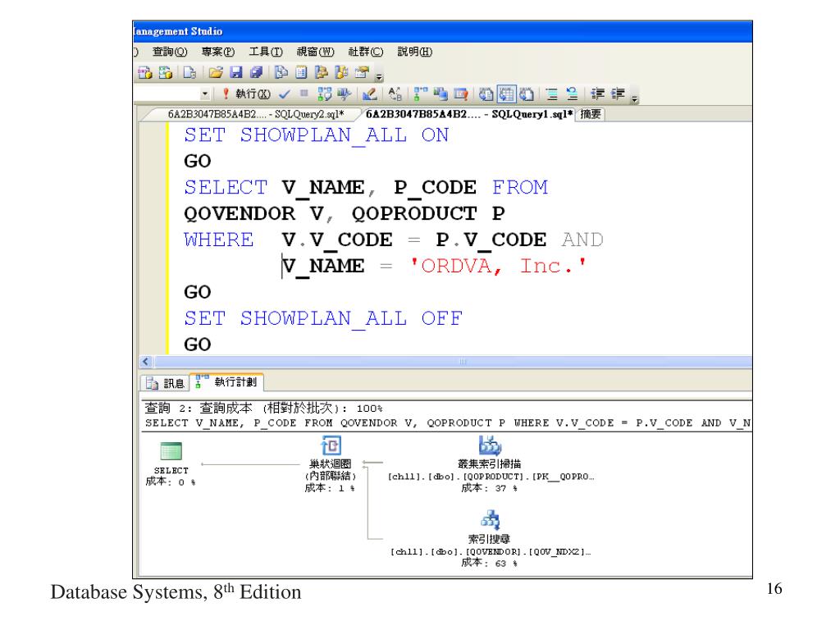Open the 視窗(W) menu
Screen dimensions: 840x630
315,52
